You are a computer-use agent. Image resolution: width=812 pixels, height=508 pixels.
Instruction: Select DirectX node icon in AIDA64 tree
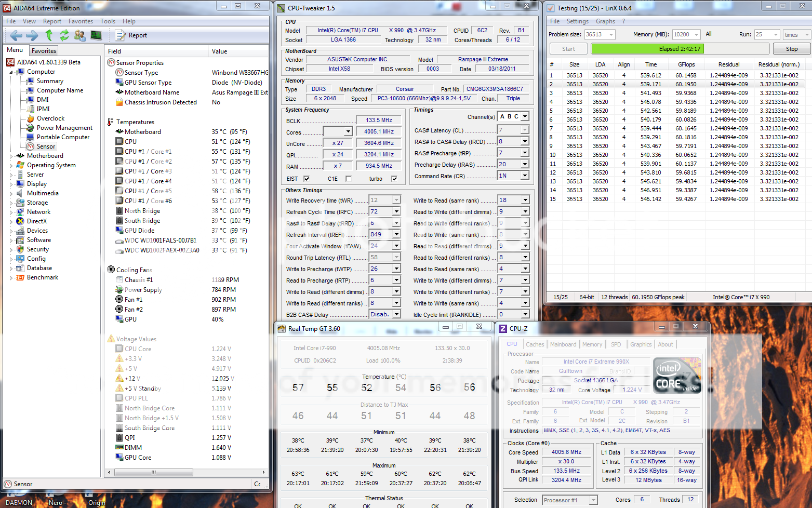20,221
